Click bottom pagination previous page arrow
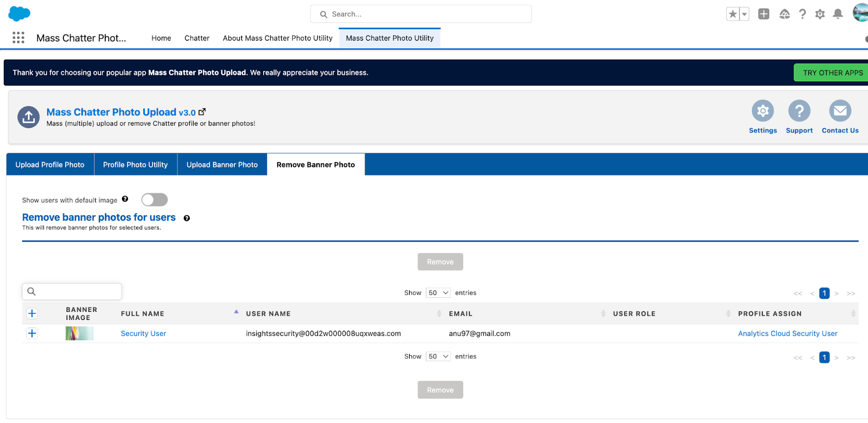Screen dimensions: 868x423 tap(812, 357)
